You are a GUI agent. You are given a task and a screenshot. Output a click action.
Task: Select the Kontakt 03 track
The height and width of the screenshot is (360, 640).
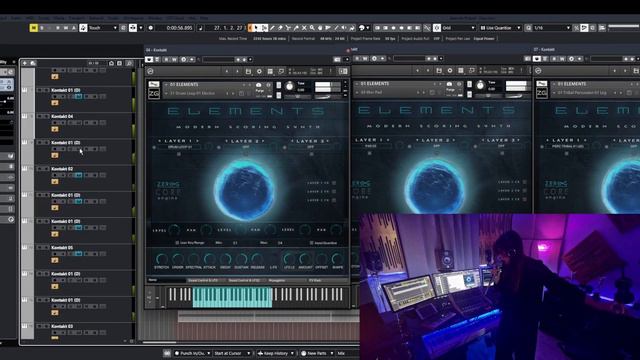point(62,326)
